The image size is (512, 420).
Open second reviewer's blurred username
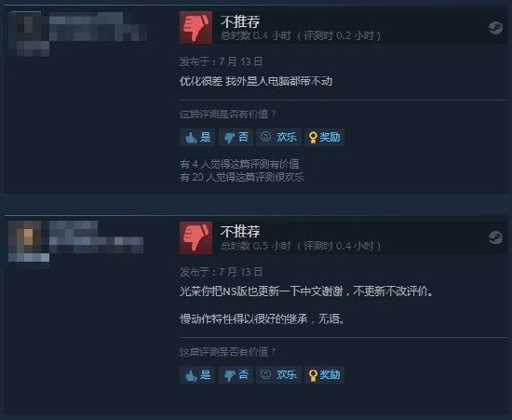96,237
